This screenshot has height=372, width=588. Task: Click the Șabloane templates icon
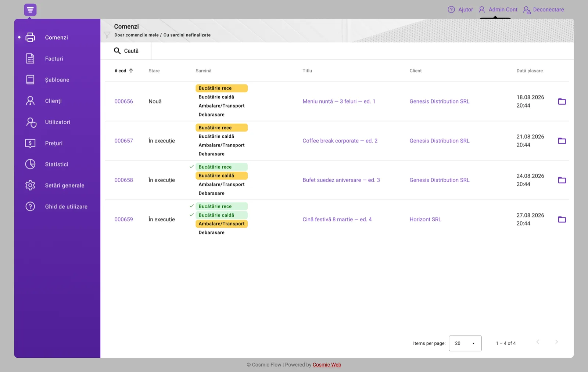coord(30,80)
